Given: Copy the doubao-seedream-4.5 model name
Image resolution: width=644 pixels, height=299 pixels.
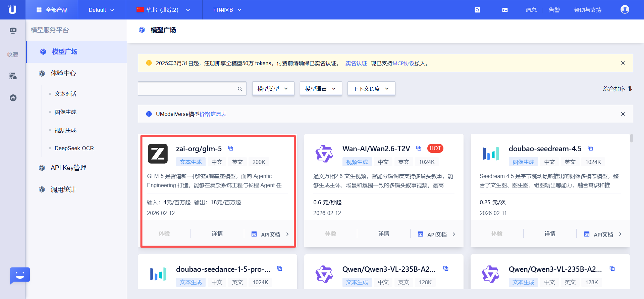Looking at the screenshot, I should tap(590, 148).
